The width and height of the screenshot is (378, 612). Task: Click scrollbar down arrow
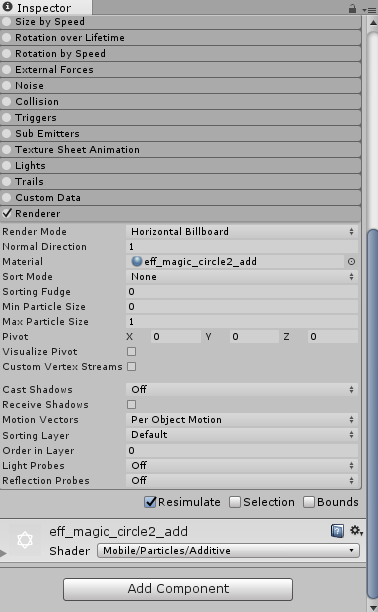373,607
